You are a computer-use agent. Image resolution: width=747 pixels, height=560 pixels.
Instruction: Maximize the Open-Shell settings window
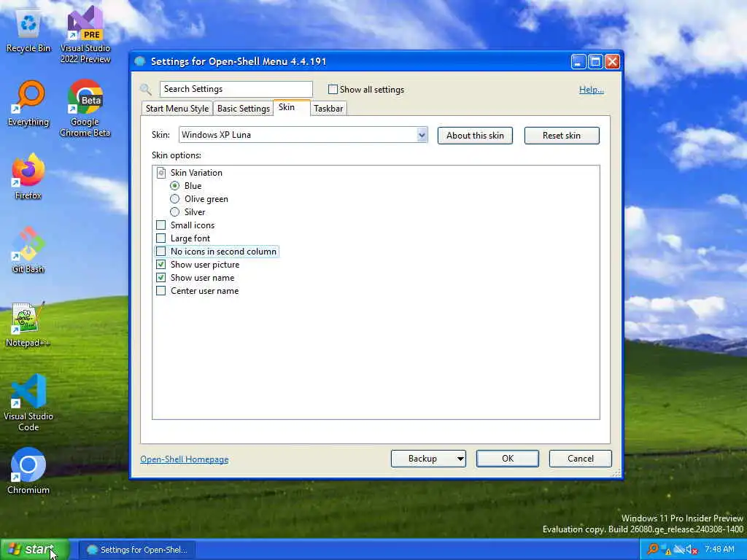(x=595, y=62)
